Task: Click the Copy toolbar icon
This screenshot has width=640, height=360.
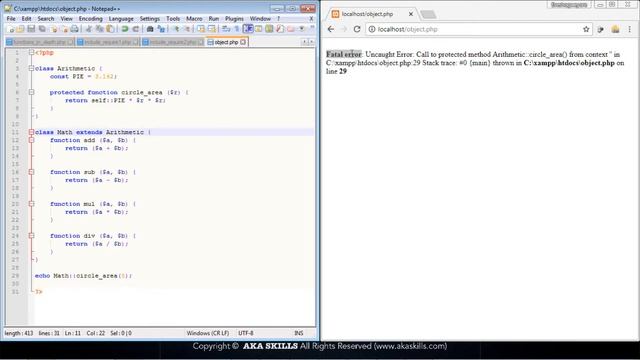Action: (100, 29)
